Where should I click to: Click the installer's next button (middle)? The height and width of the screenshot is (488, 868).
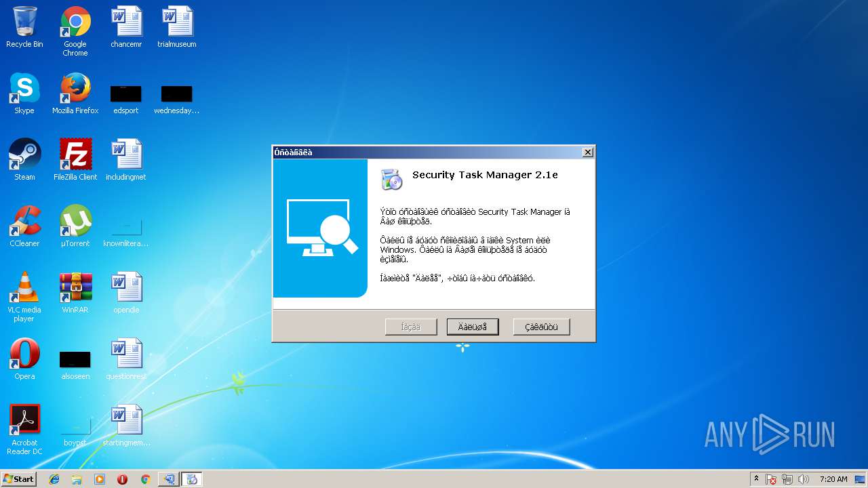[x=473, y=327]
